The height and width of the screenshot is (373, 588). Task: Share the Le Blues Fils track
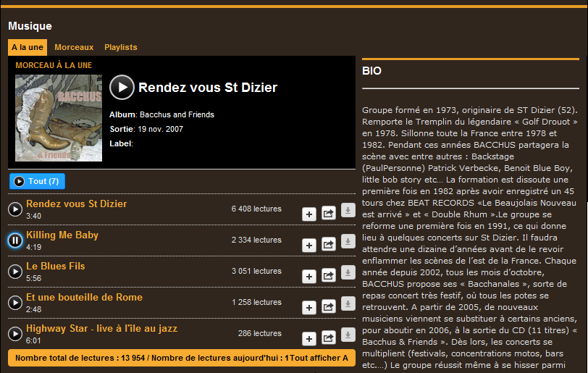pos(329,276)
